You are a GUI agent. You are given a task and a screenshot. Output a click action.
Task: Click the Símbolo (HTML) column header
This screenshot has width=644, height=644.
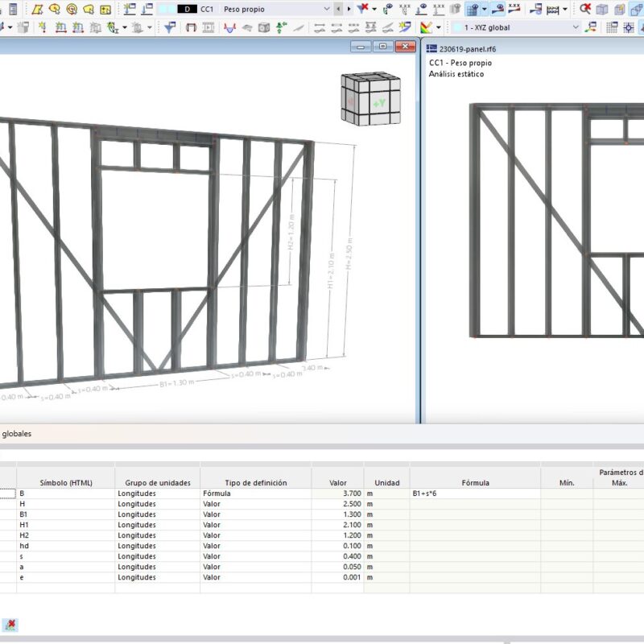point(66,482)
